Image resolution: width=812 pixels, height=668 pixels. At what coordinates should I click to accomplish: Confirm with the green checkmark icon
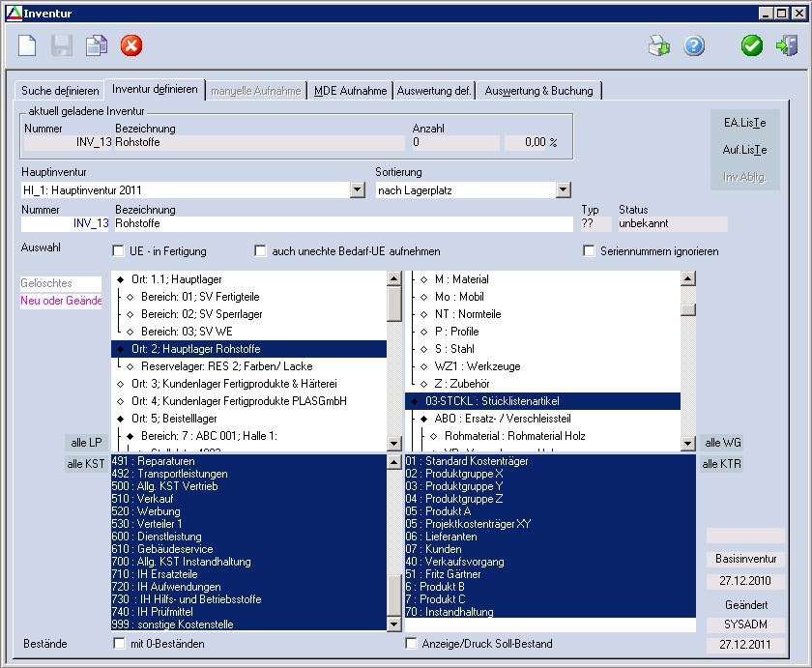click(x=752, y=45)
